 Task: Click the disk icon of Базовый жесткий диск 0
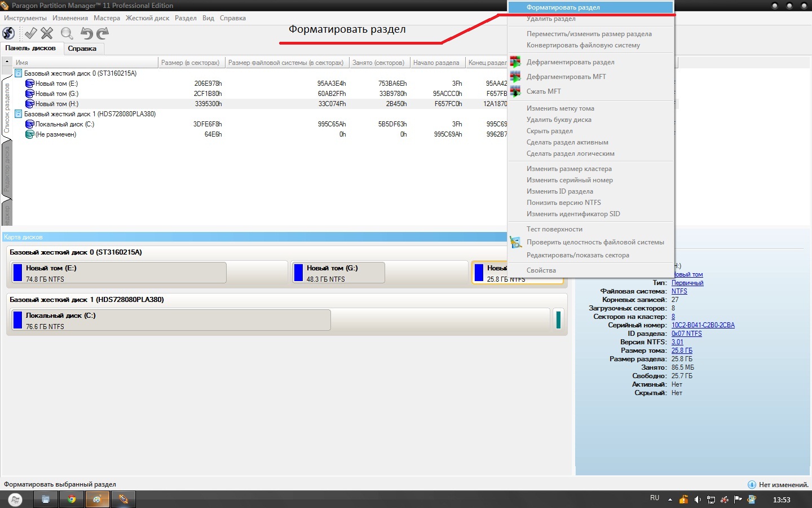tap(18, 73)
